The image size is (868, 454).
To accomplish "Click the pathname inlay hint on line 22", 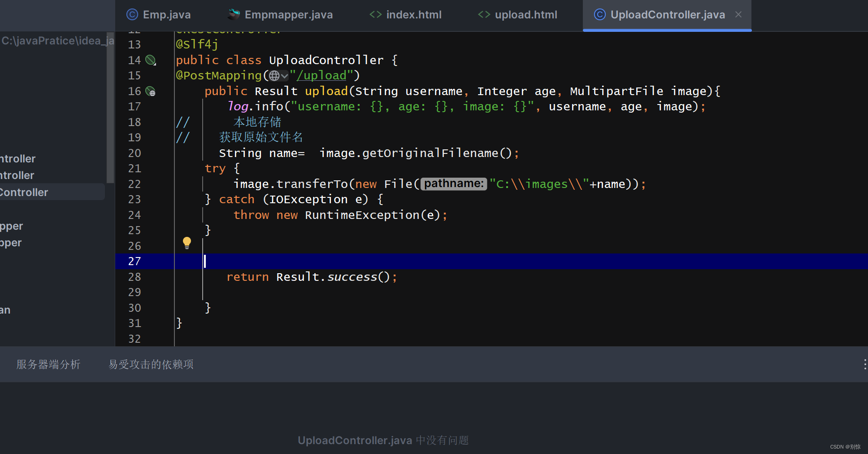I will click(x=453, y=183).
